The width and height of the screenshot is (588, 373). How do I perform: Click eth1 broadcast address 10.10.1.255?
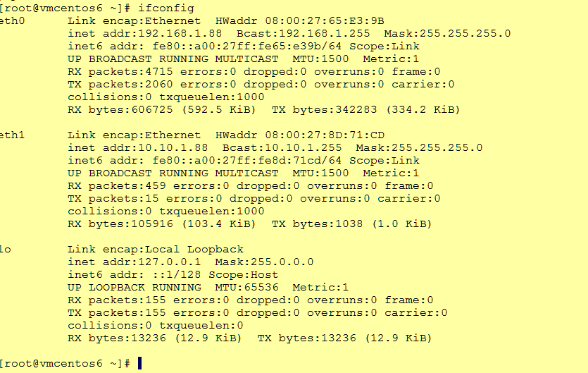[304, 147]
